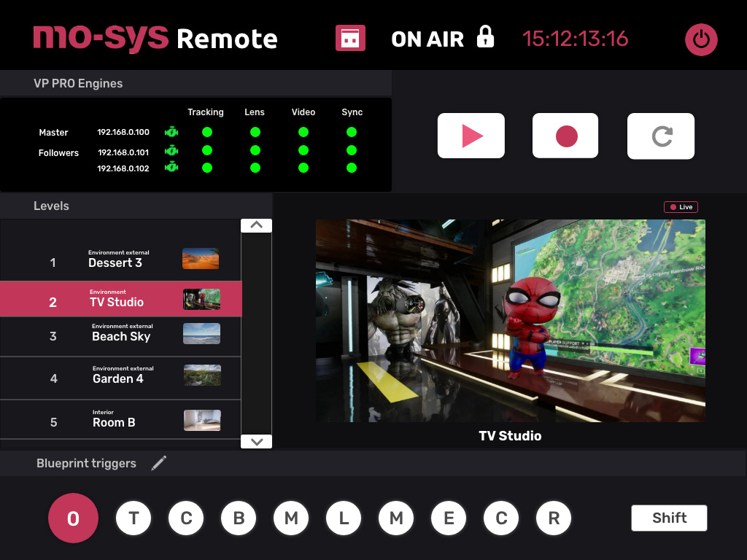Image resolution: width=747 pixels, height=560 pixels.
Task: Select level 4 Garden 4
Action: pos(120,378)
